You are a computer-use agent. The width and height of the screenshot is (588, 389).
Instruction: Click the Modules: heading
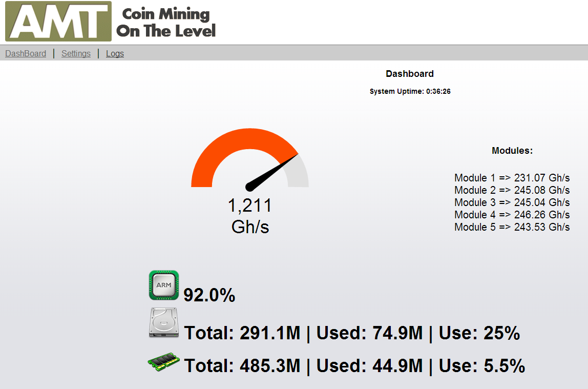tap(512, 151)
